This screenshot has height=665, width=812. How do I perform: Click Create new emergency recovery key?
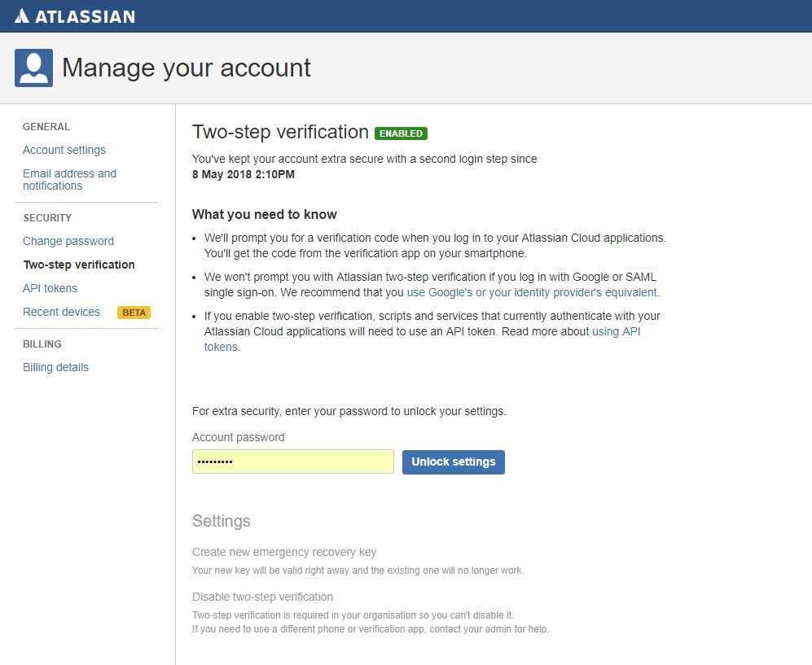[x=284, y=552]
